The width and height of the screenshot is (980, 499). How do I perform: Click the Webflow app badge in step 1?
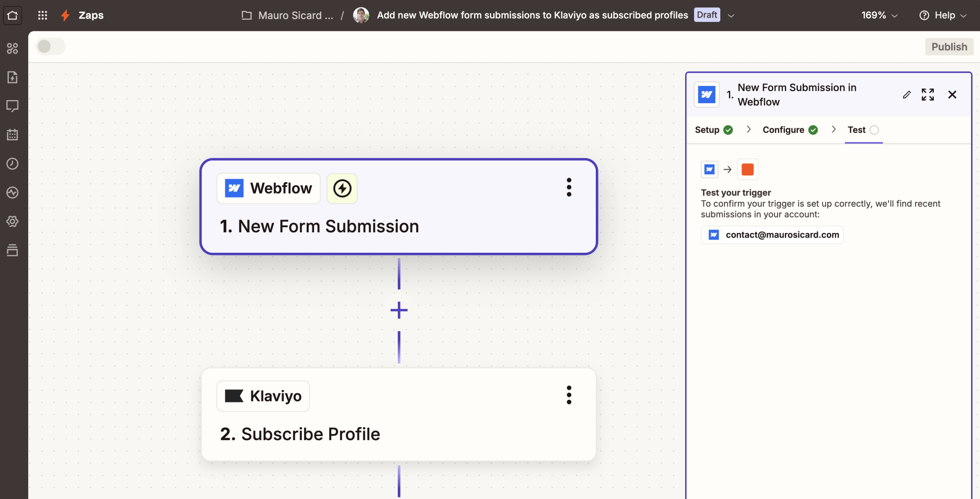pyautogui.click(x=268, y=188)
